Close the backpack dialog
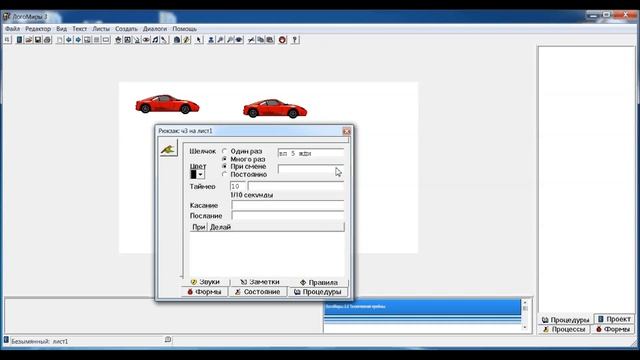The height and width of the screenshot is (360, 640). (347, 131)
